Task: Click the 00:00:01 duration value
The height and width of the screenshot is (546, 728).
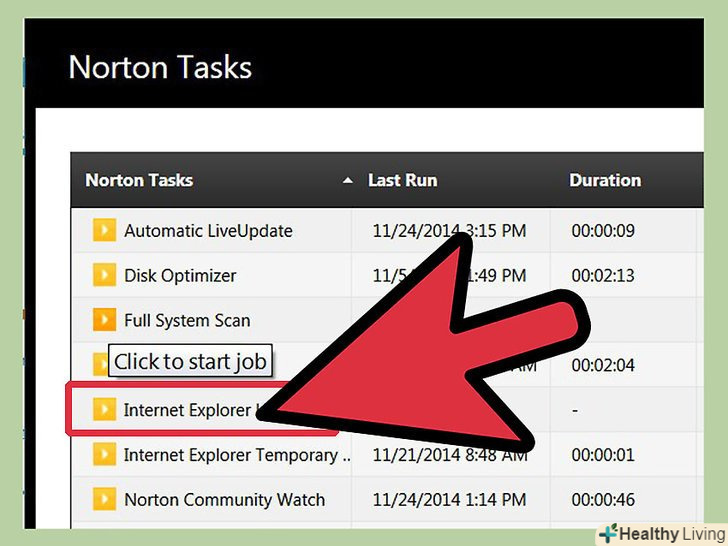Action: click(x=603, y=455)
